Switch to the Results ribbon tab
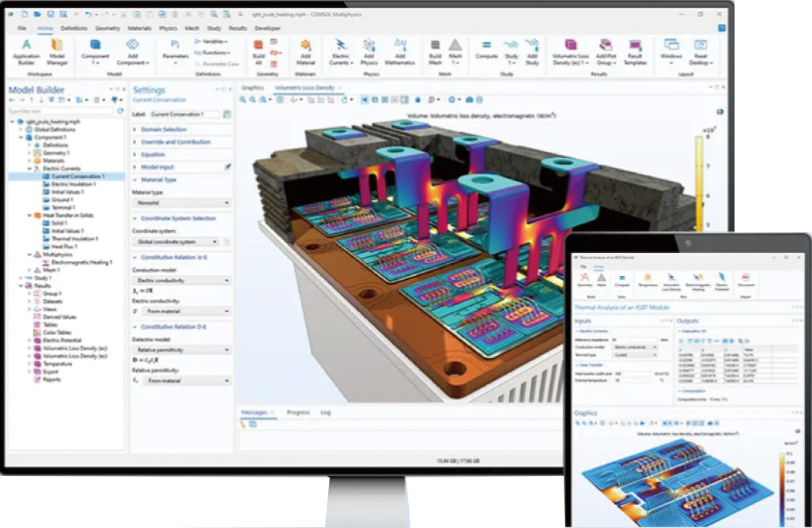The width and height of the screenshot is (812, 528). pos(238,28)
